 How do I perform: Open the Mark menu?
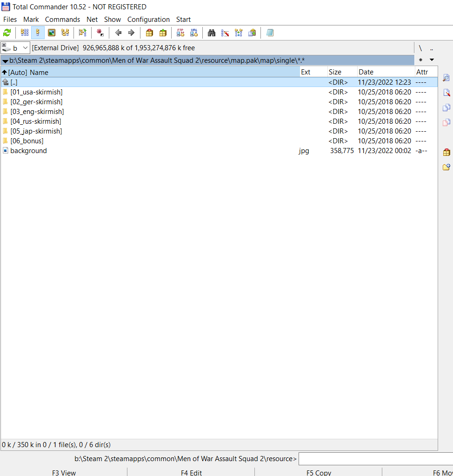tap(31, 20)
